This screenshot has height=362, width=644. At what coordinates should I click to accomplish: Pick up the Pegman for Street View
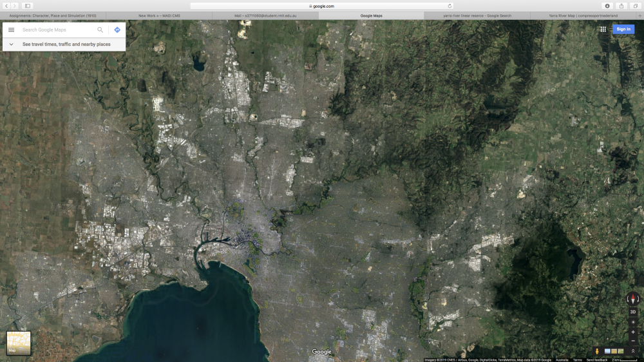coord(597,351)
